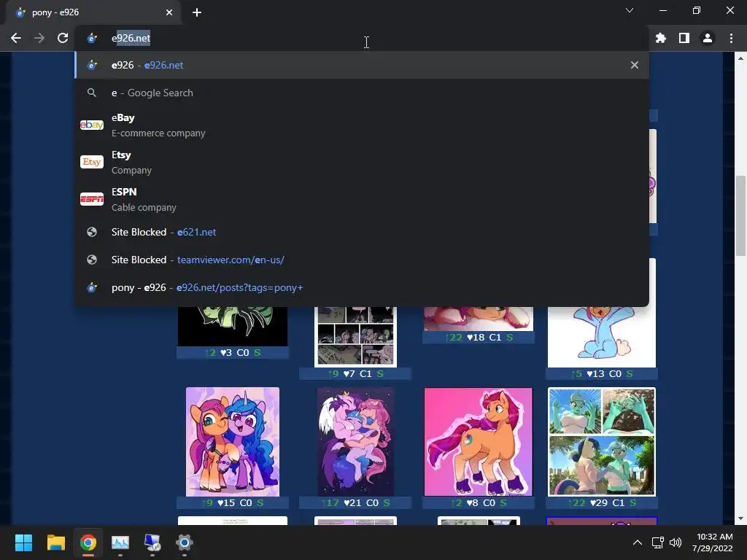This screenshot has height=560, width=747.
Task: Open thumbnail of hugging ponies on purple
Action: pyautogui.click(x=355, y=442)
